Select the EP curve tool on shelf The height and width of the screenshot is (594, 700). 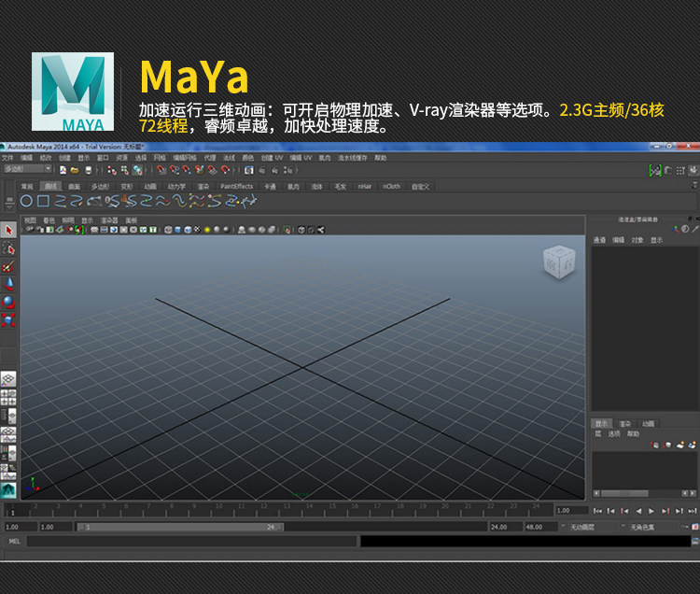(61, 202)
